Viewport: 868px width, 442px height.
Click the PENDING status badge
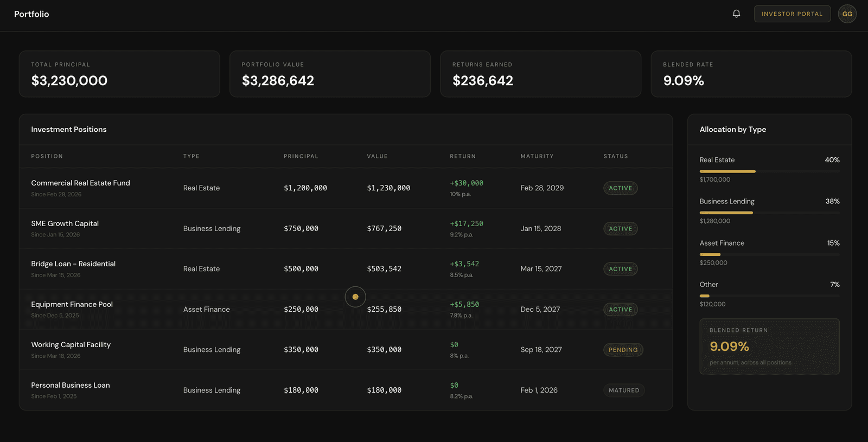[623, 350]
